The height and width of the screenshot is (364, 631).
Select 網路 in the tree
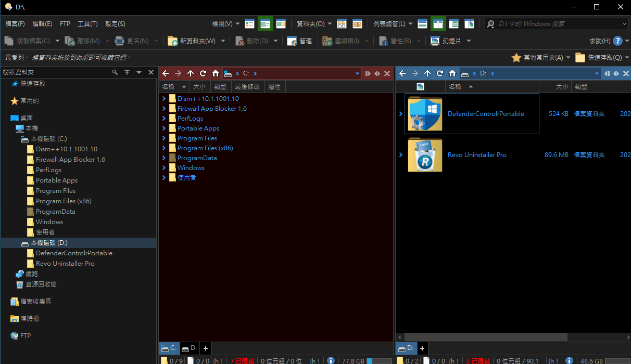tap(31, 274)
